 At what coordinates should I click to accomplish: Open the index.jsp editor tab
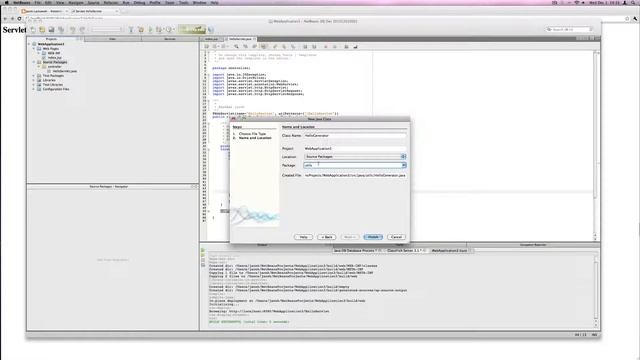[x=211, y=39]
